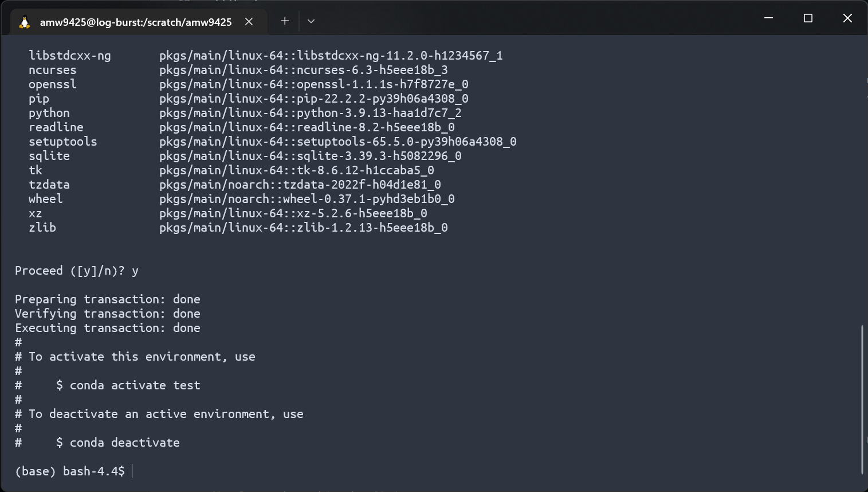Click the 'Preparing transaction: done' line
The image size is (868, 492).
click(x=108, y=299)
